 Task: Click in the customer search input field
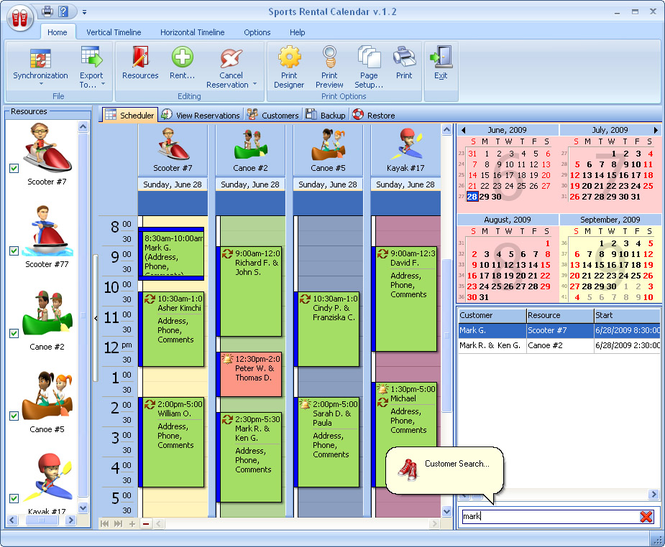coord(550,516)
